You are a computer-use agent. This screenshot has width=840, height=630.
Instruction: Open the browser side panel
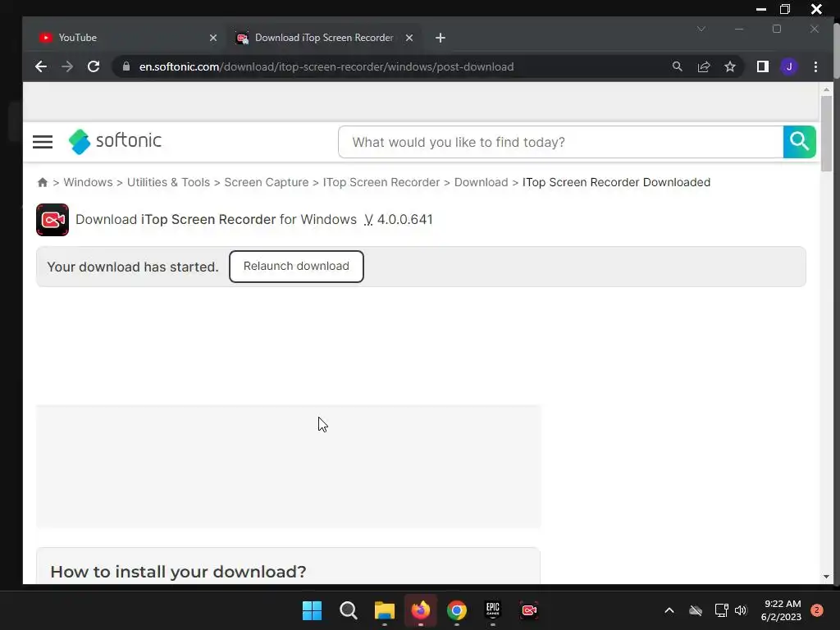(x=762, y=66)
